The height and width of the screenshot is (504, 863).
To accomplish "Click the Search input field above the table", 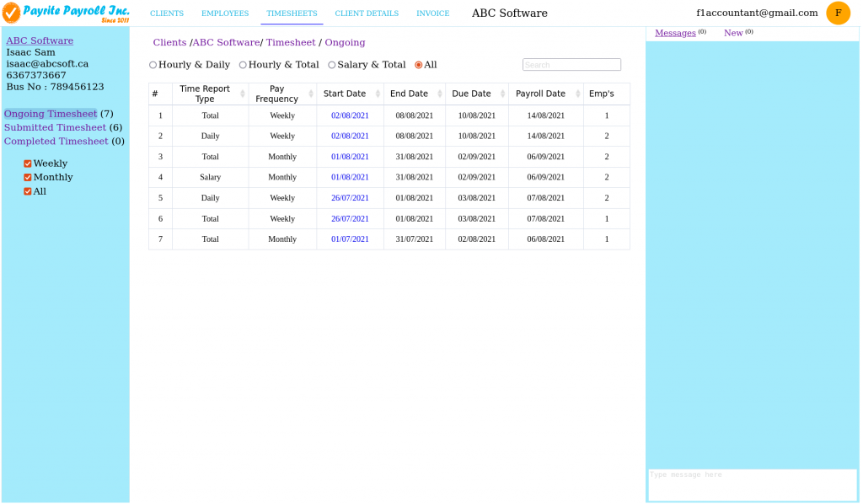I will [x=571, y=64].
